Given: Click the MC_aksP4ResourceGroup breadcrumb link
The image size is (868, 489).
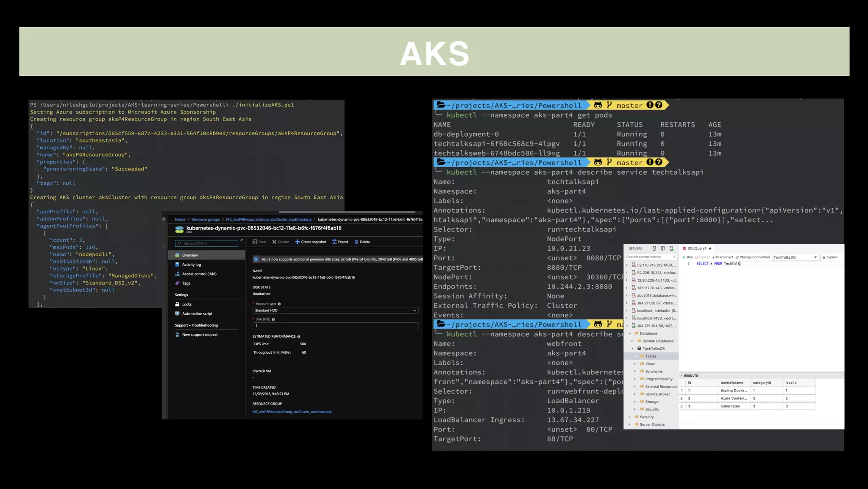Looking at the screenshot, I should pyautogui.click(x=269, y=219).
